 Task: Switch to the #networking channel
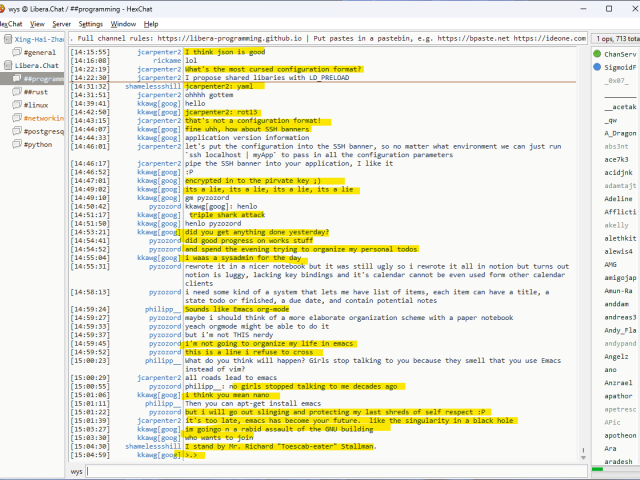(42, 117)
